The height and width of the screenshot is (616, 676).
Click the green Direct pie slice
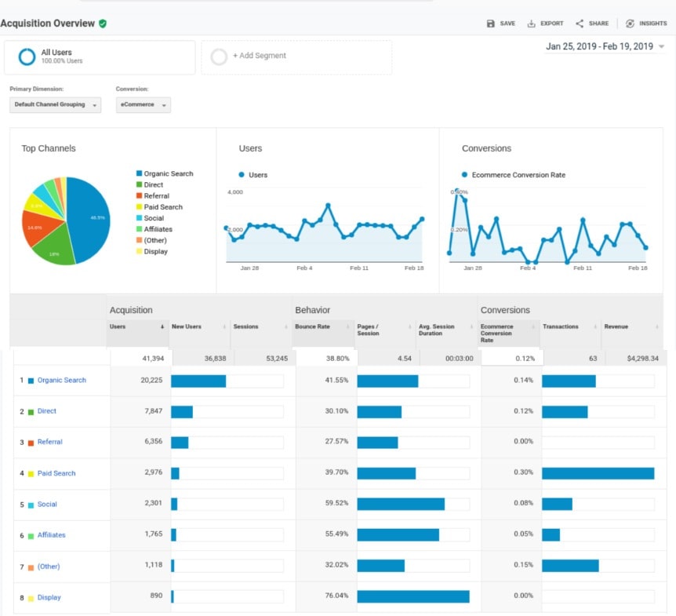click(x=56, y=248)
